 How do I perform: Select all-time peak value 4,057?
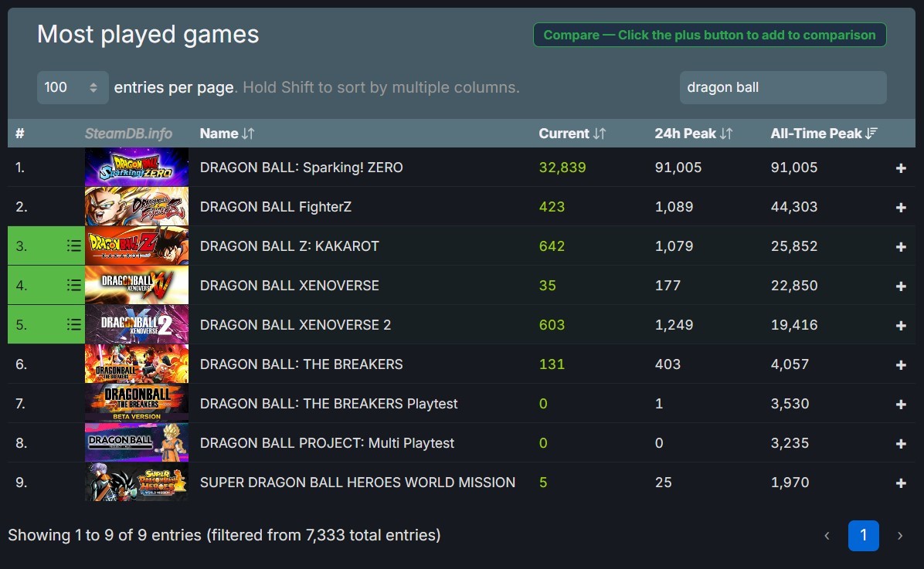790,364
